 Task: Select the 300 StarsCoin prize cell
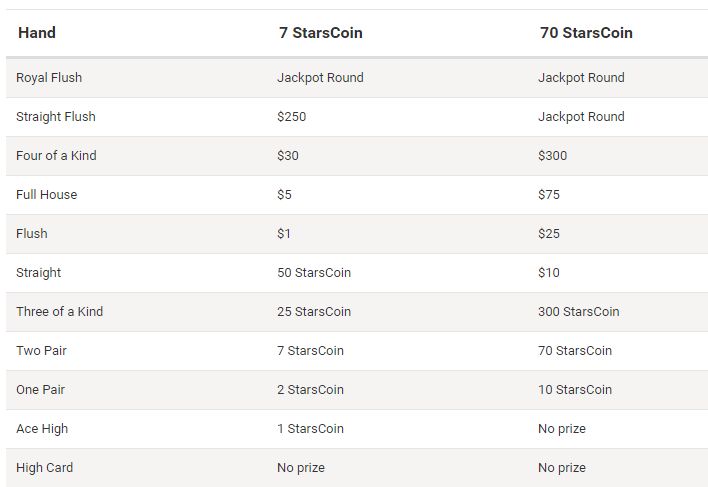578,311
